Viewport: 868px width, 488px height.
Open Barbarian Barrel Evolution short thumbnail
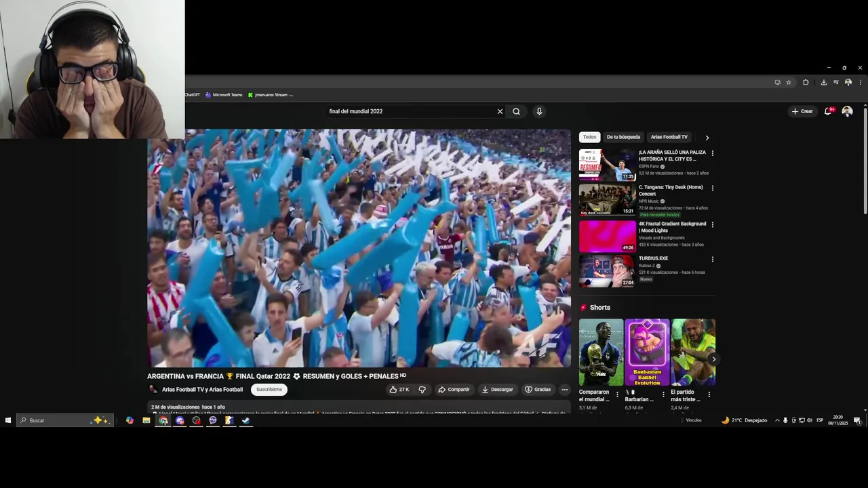point(647,352)
